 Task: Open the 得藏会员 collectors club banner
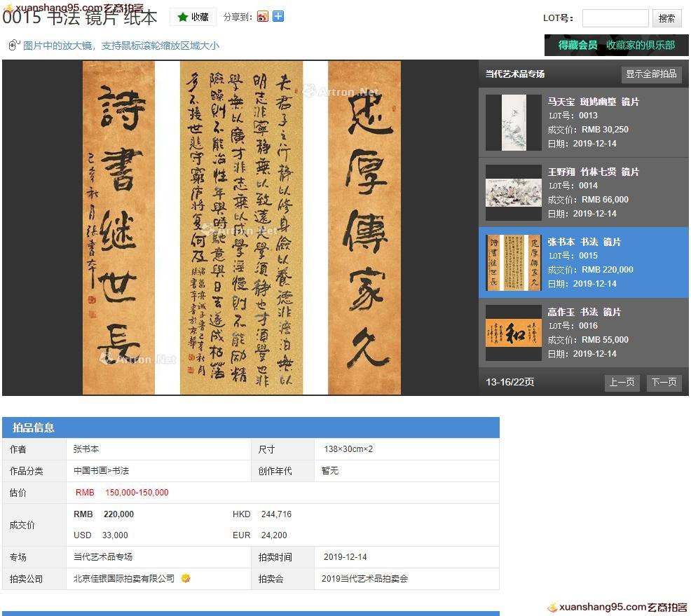tap(617, 45)
